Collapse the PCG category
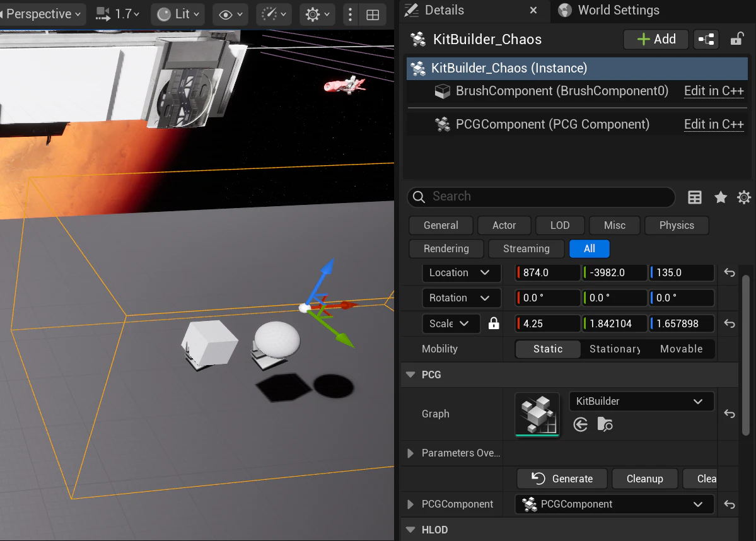Image resolution: width=756 pixels, height=541 pixels. point(410,375)
